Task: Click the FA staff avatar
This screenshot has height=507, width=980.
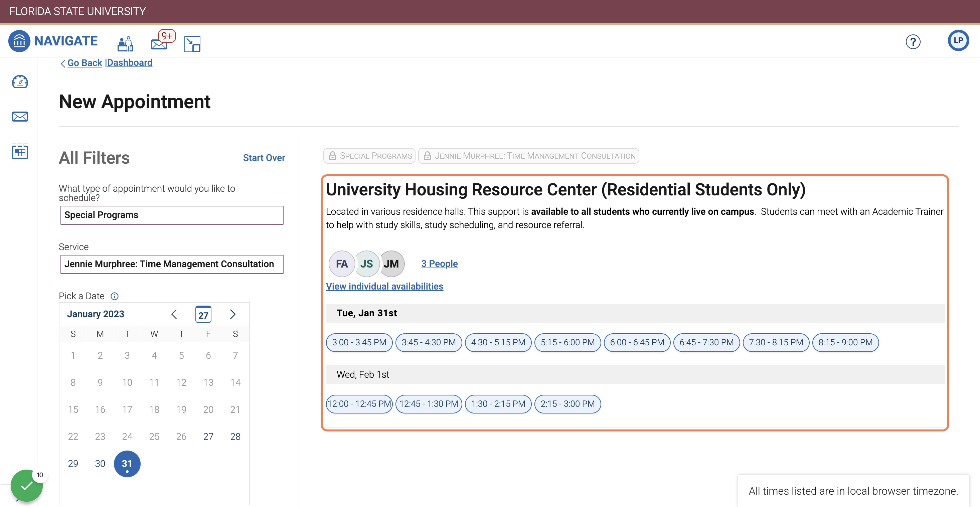Action: 341,264
